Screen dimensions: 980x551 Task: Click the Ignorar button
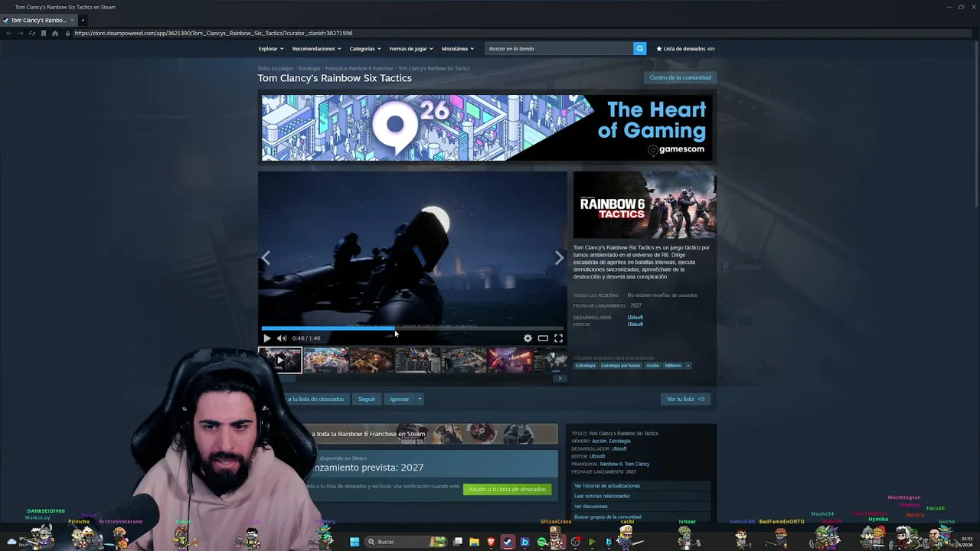click(x=399, y=399)
